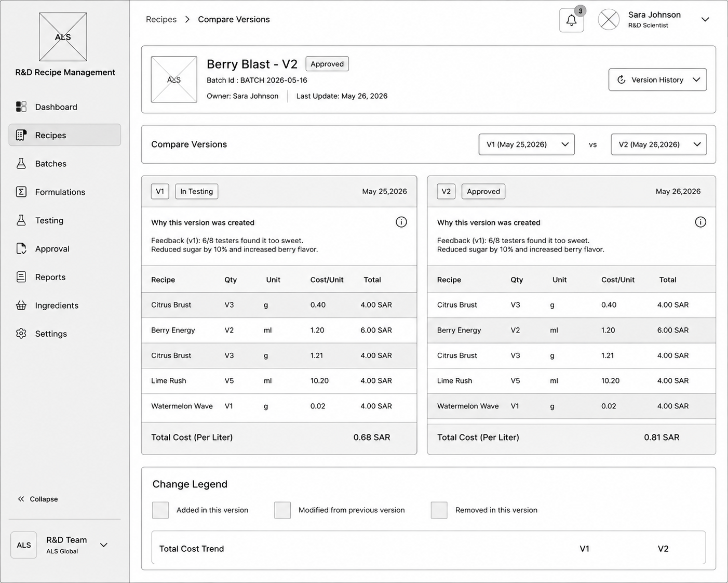Select Watermelon Wave row in V2 table
Image resolution: width=728 pixels, height=583 pixels.
click(571, 406)
